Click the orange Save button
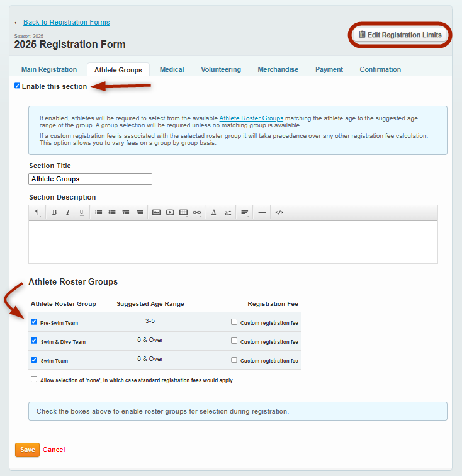Viewport: 462px width, 476px height. [x=27, y=450]
